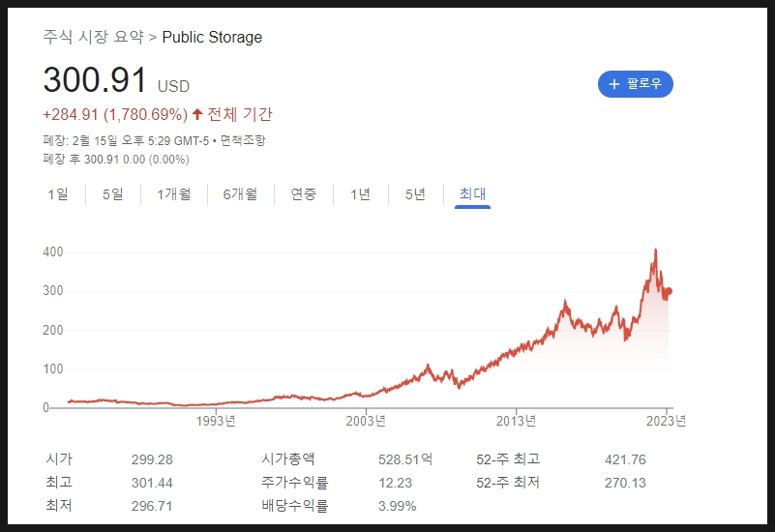
Task: Click the 400 y-axis value
Action: 53,251
